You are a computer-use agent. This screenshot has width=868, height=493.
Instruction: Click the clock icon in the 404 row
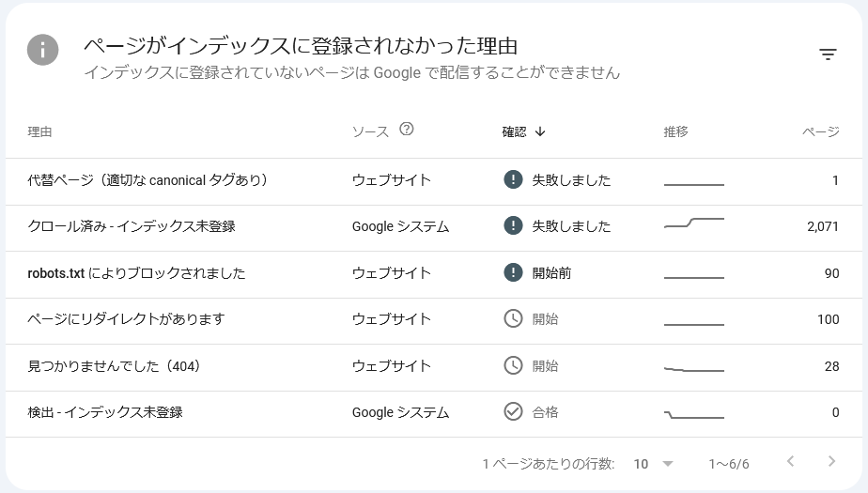click(x=513, y=365)
